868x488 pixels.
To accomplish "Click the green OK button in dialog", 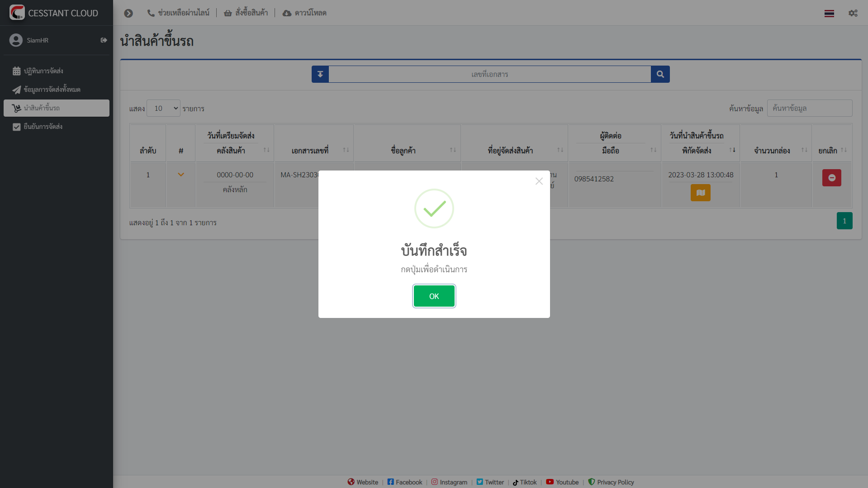I will click(x=434, y=296).
